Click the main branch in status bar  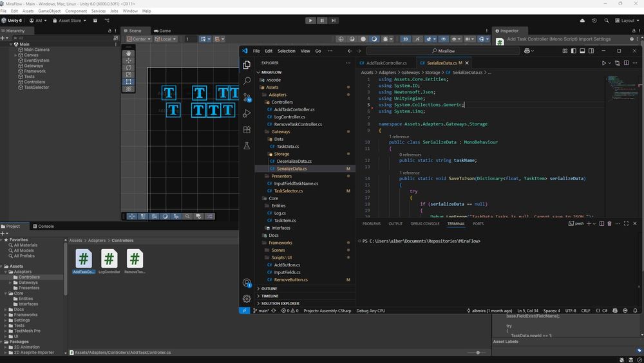(260, 311)
